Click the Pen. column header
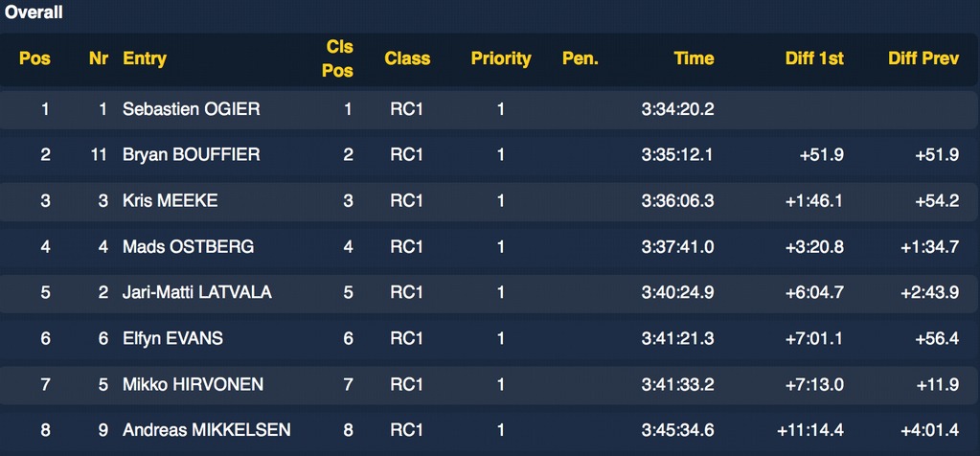980x456 pixels. coord(580,58)
